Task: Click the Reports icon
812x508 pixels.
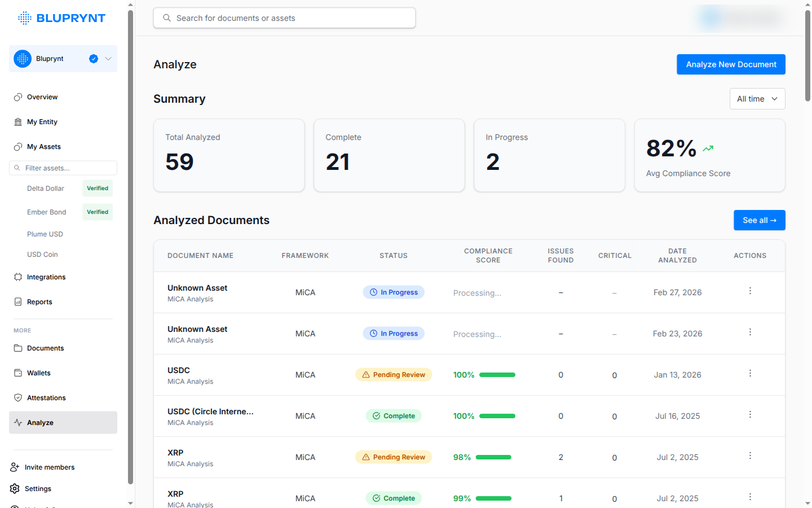Action: click(x=18, y=302)
